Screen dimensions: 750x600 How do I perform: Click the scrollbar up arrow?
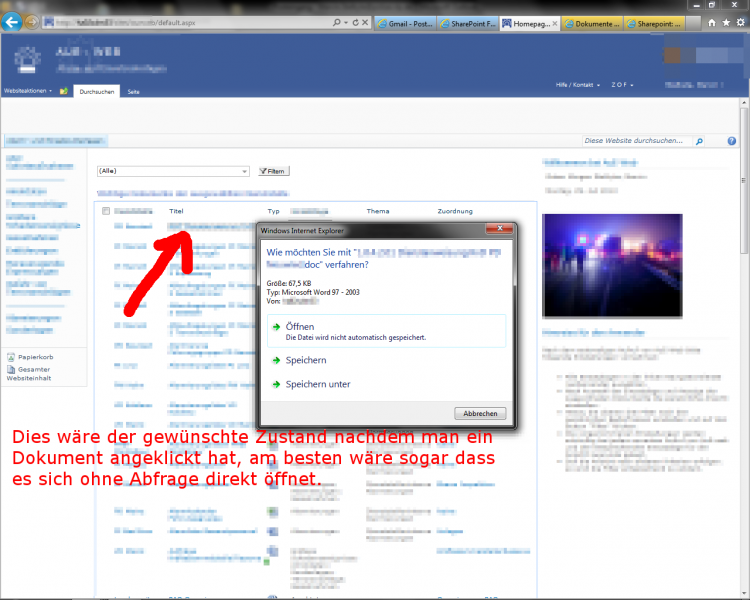(x=744, y=102)
